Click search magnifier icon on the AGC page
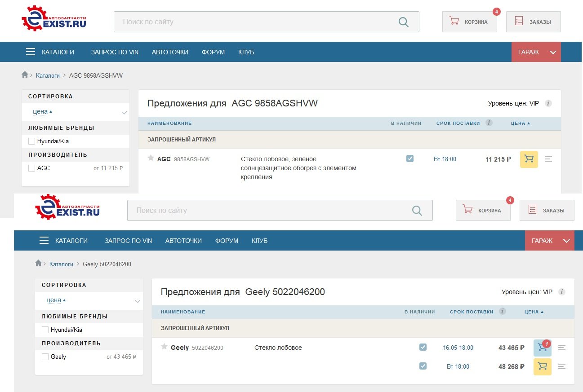Image resolution: width=583 pixels, height=392 pixels. (x=404, y=22)
